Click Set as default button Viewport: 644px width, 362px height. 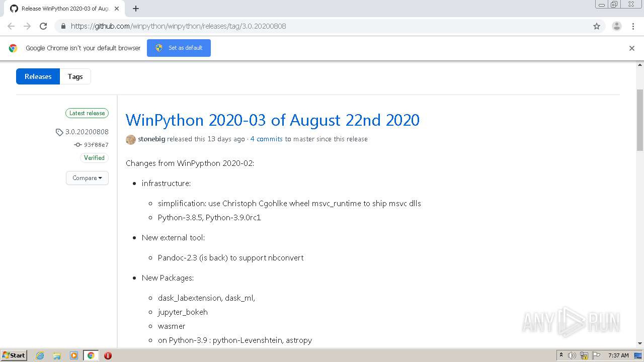tap(179, 48)
